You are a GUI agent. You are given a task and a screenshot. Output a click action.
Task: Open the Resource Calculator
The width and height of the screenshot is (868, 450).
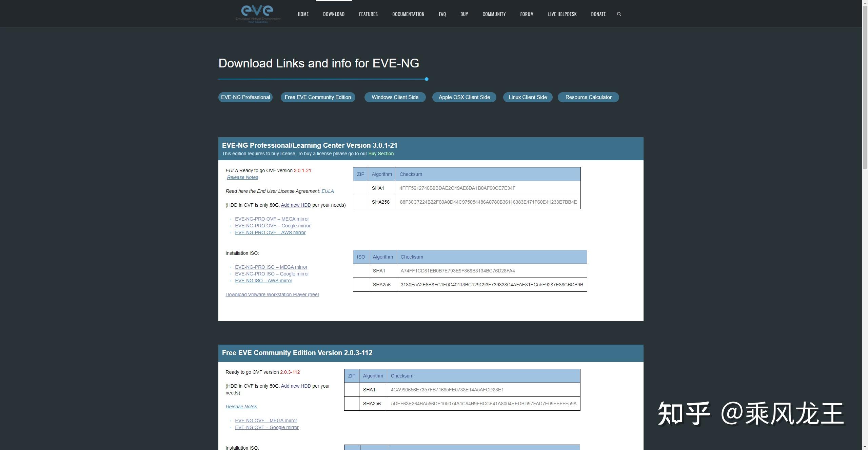coord(588,97)
